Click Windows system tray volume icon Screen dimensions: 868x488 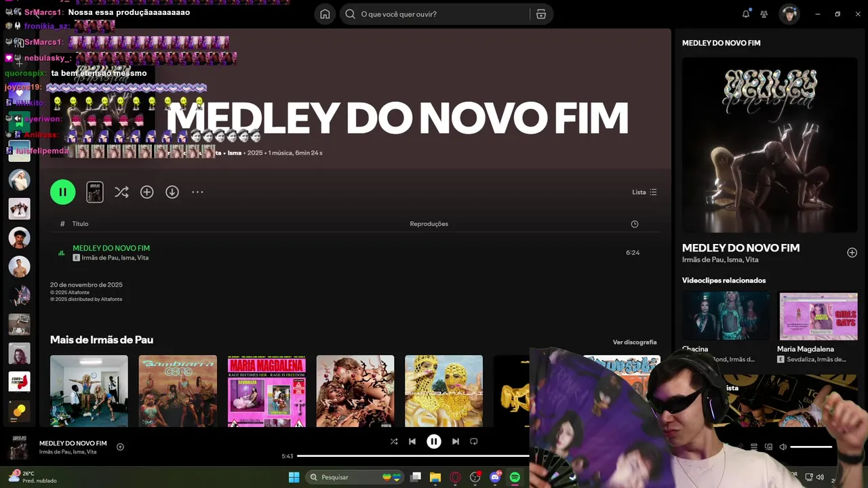pyautogui.click(x=820, y=477)
